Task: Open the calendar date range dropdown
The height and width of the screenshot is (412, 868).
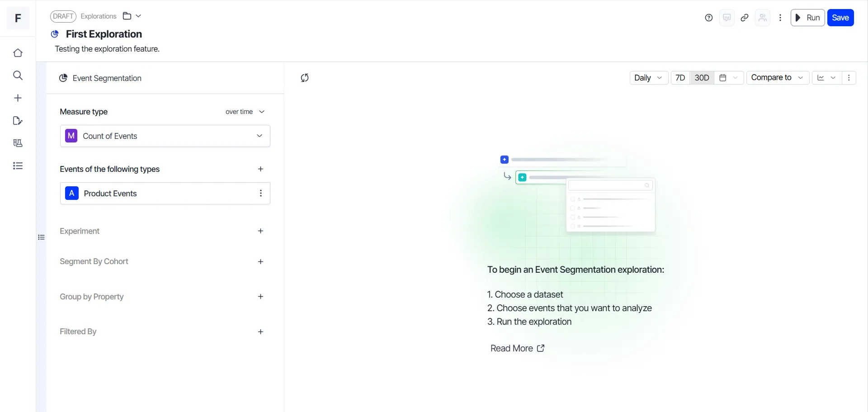Action: tap(729, 78)
